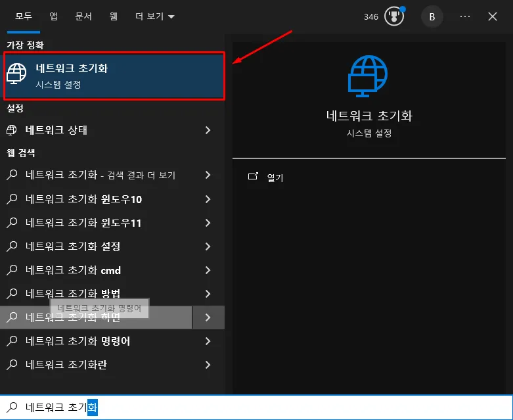Click the globe icon of 네트워크 초기화 result
The image size is (513, 420).
pos(16,74)
